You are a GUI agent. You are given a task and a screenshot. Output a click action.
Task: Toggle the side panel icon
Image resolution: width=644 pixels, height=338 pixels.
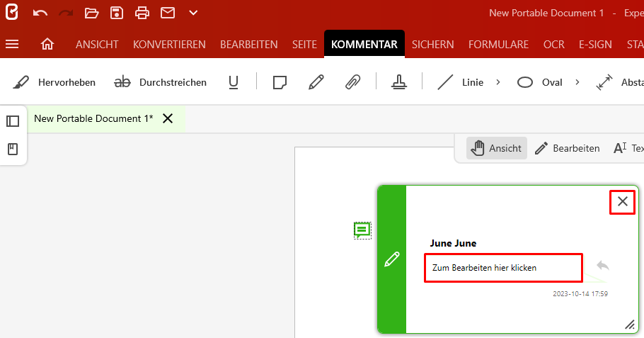click(13, 121)
